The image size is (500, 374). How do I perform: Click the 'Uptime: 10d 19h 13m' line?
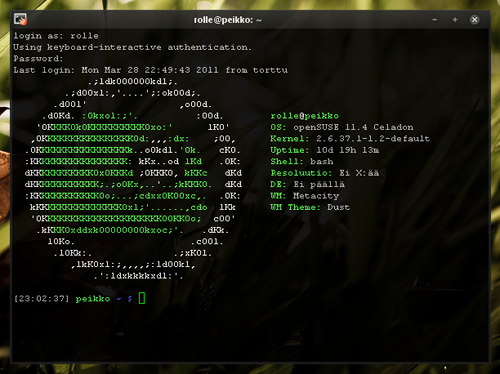[324, 150]
